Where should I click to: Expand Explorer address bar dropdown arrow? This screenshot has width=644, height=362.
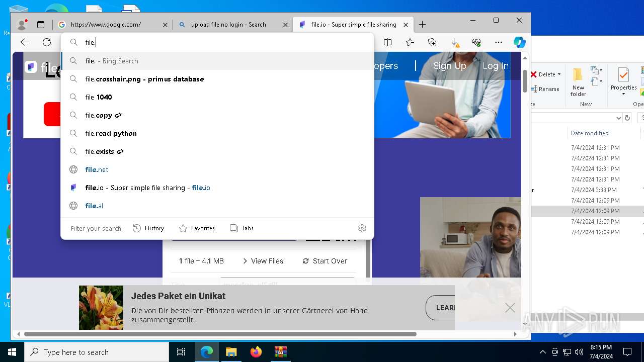click(x=618, y=118)
